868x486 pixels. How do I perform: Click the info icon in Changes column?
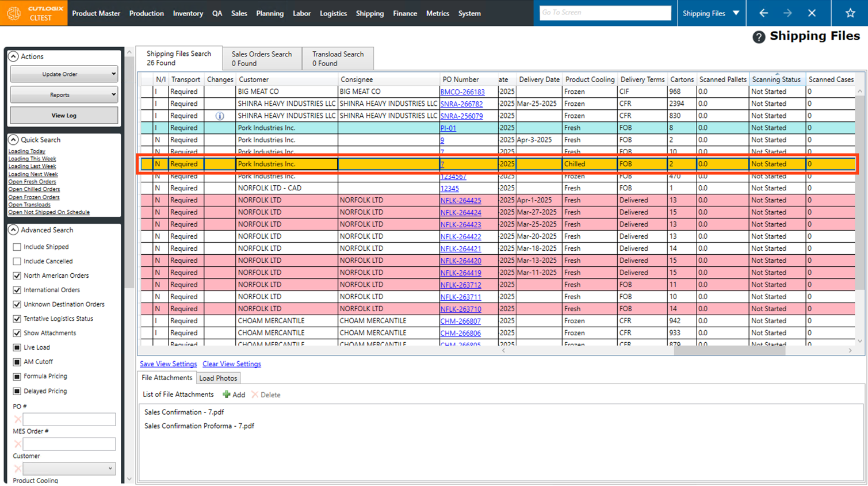pyautogui.click(x=220, y=116)
